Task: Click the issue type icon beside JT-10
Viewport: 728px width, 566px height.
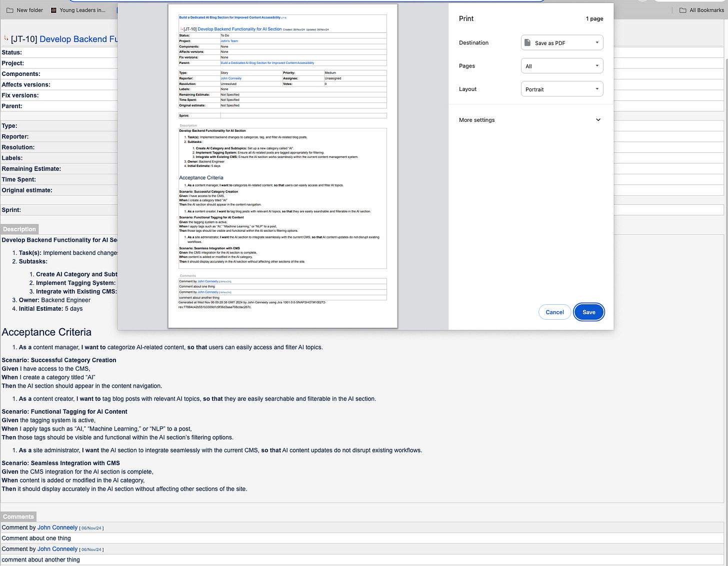Action: click(6, 38)
